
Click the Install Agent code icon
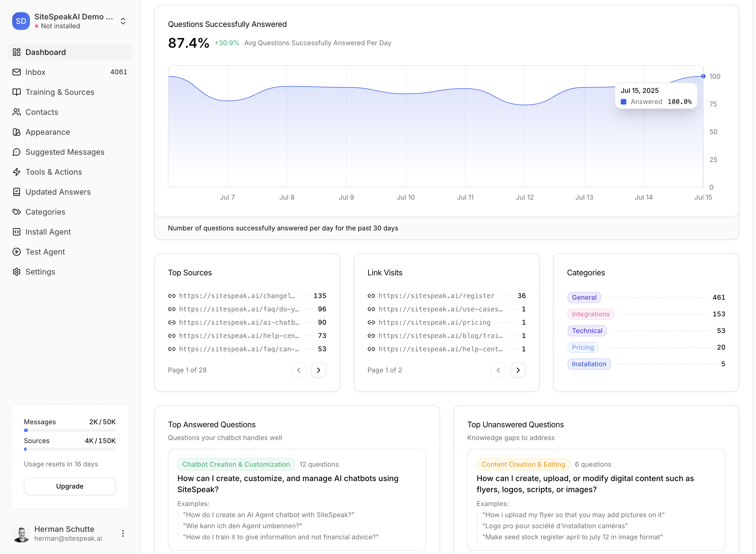pos(16,232)
